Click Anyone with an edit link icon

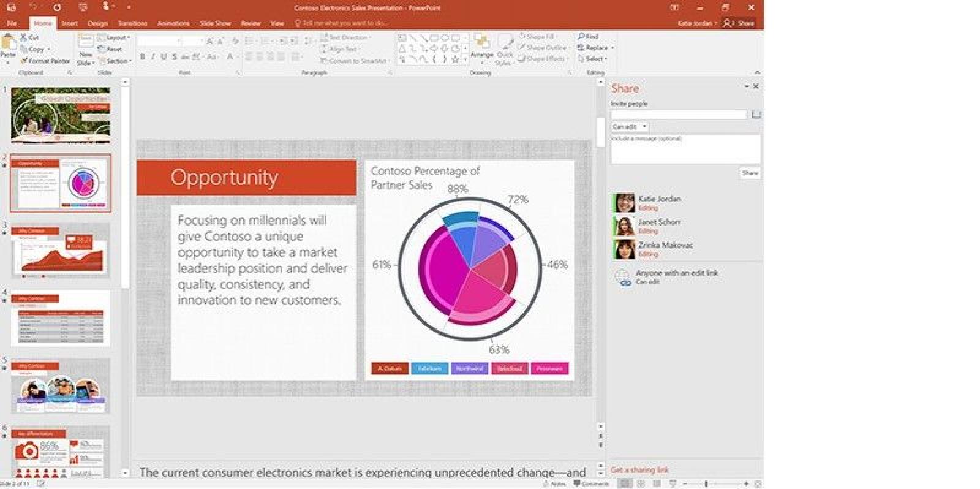[623, 278]
